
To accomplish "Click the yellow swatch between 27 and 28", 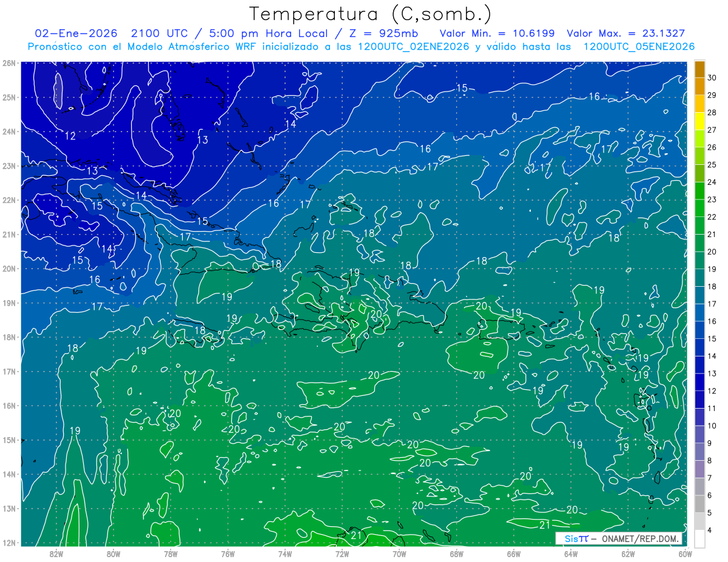I will click(x=699, y=121).
